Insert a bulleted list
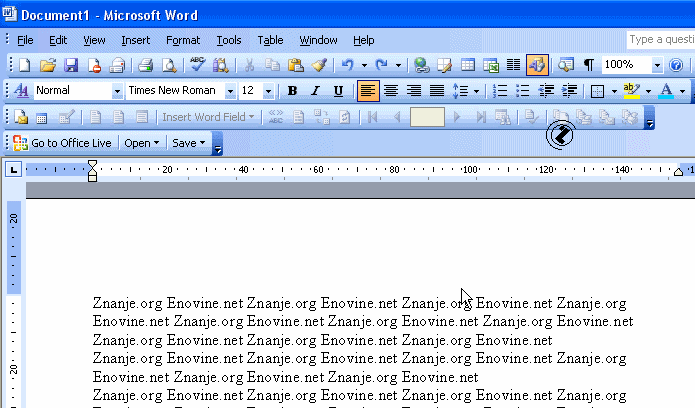695x408 pixels. (523, 91)
